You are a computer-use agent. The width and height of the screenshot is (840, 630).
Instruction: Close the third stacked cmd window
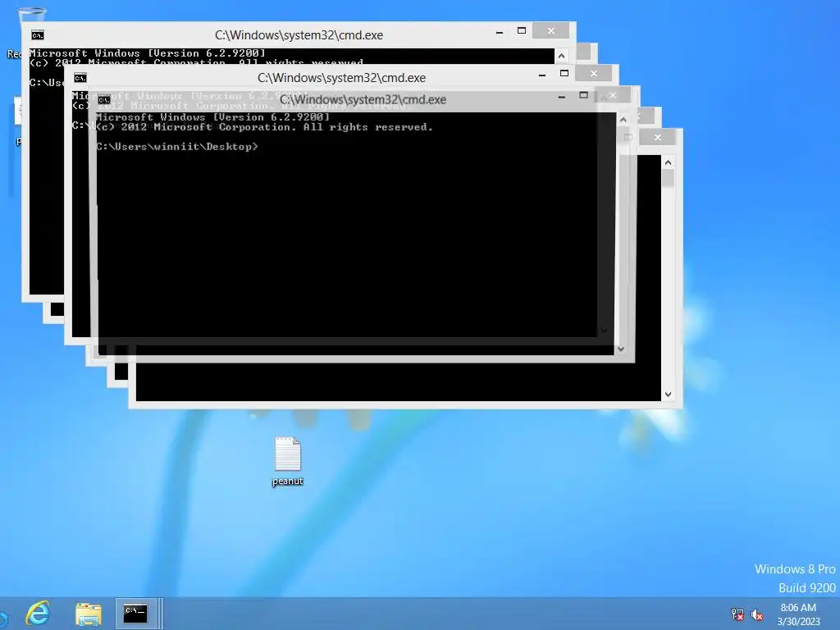click(x=594, y=73)
